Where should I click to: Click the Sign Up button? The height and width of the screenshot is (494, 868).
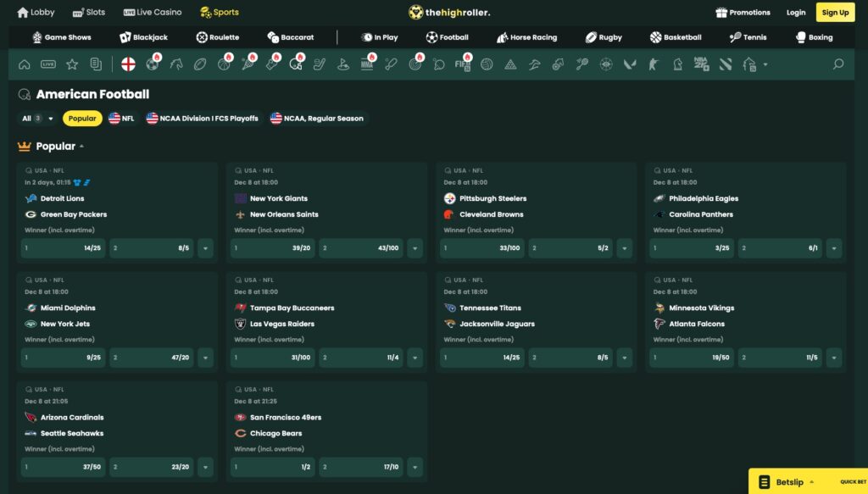pyautogui.click(x=835, y=12)
